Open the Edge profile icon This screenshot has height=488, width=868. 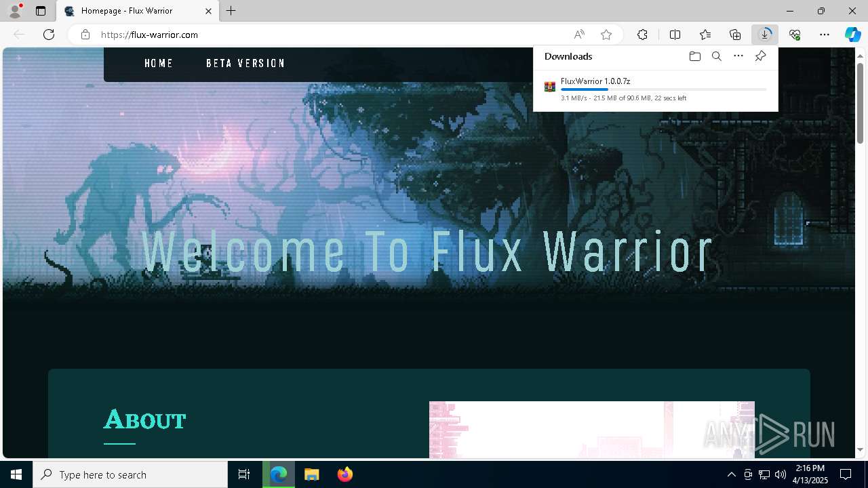pyautogui.click(x=15, y=11)
